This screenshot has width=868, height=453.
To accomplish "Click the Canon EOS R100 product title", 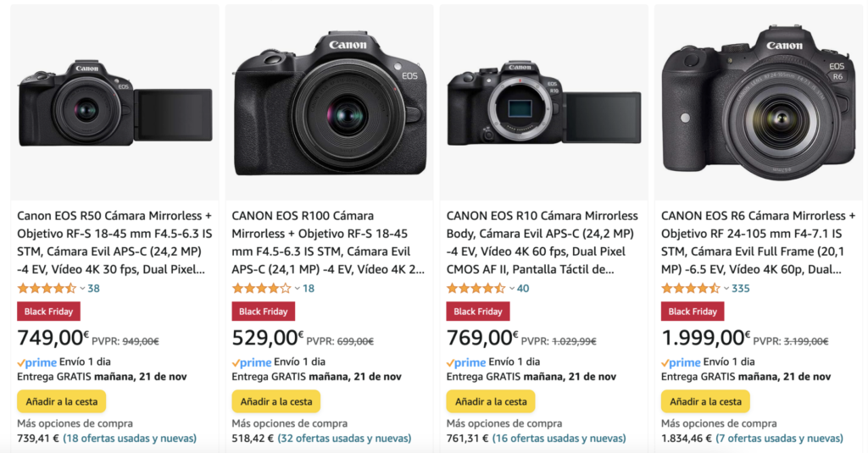I will point(328,242).
